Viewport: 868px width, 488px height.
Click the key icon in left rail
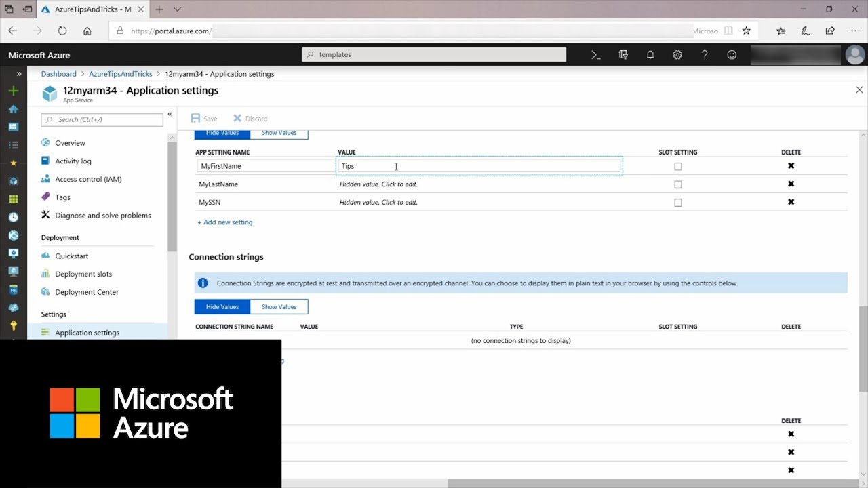[14, 326]
